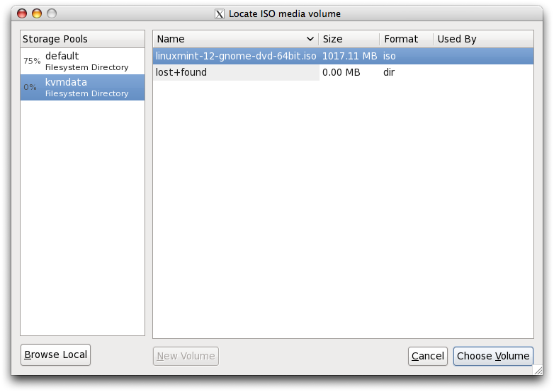Click the iso format cell
Viewport: 554px width, 392px height.
pyautogui.click(x=390, y=56)
